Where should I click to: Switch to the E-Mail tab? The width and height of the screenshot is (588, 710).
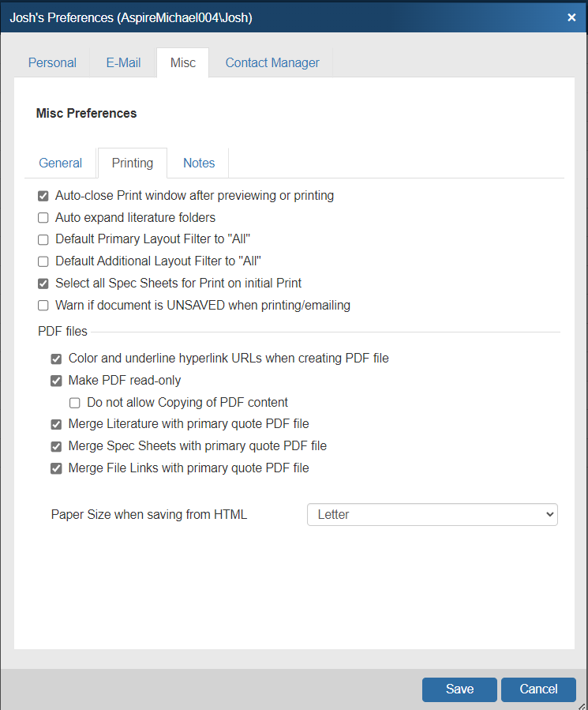click(x=124, y=63)
